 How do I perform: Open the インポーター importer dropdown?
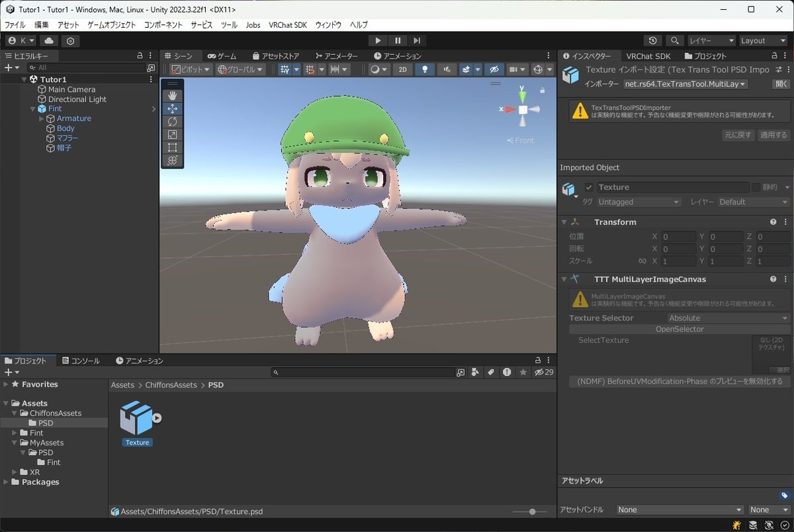[685, 84]
